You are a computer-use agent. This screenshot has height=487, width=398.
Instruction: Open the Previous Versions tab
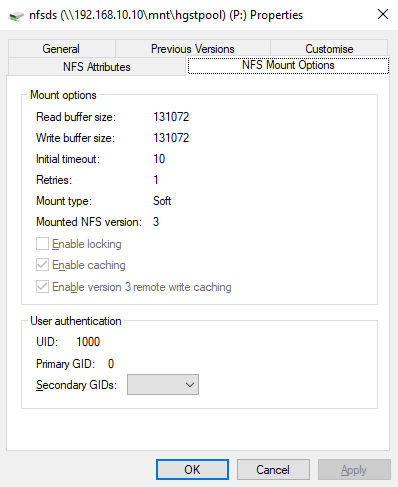pos(193,49)
